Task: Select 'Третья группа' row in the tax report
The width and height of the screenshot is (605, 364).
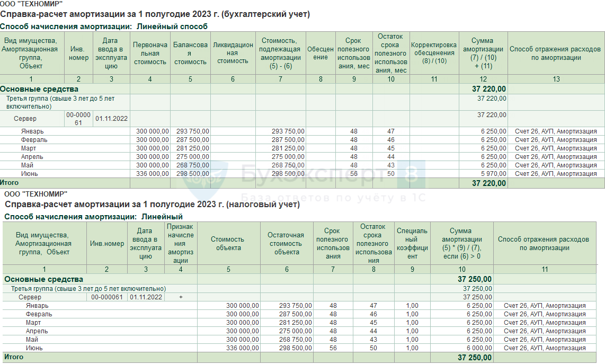Action: (x=88, y=288)
